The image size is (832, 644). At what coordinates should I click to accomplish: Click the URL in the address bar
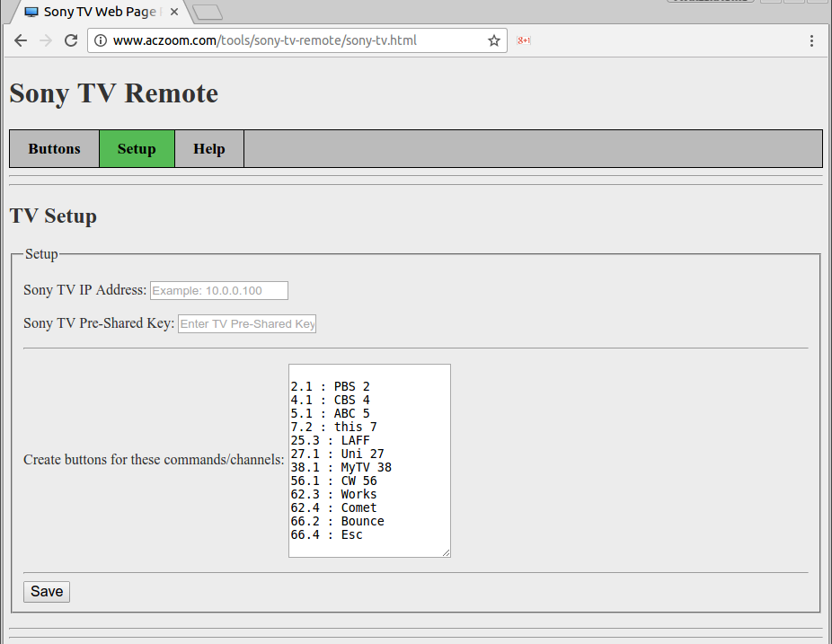coord(265,40)
